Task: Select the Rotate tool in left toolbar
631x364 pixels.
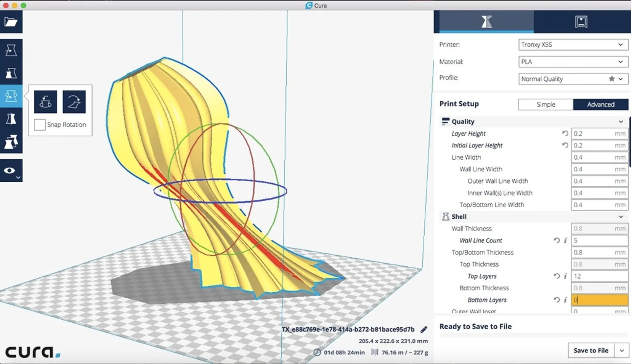Action: click(11, 96)
